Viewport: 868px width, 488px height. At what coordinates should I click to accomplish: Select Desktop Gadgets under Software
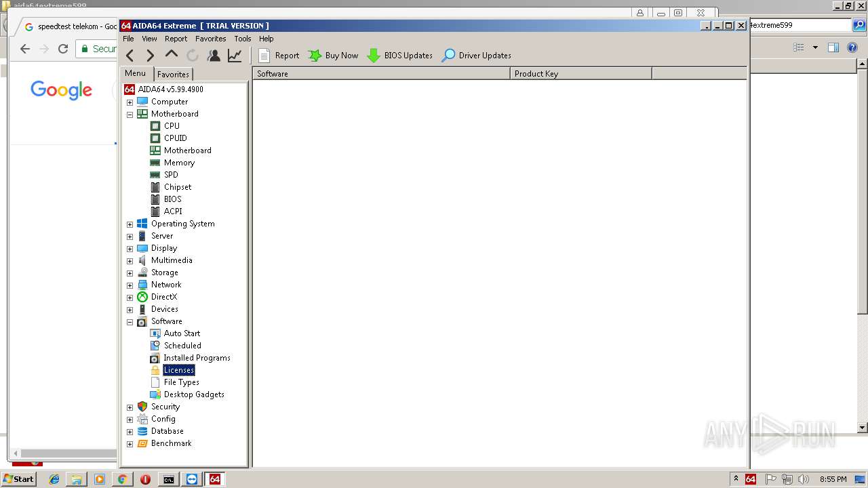[194, 394]
